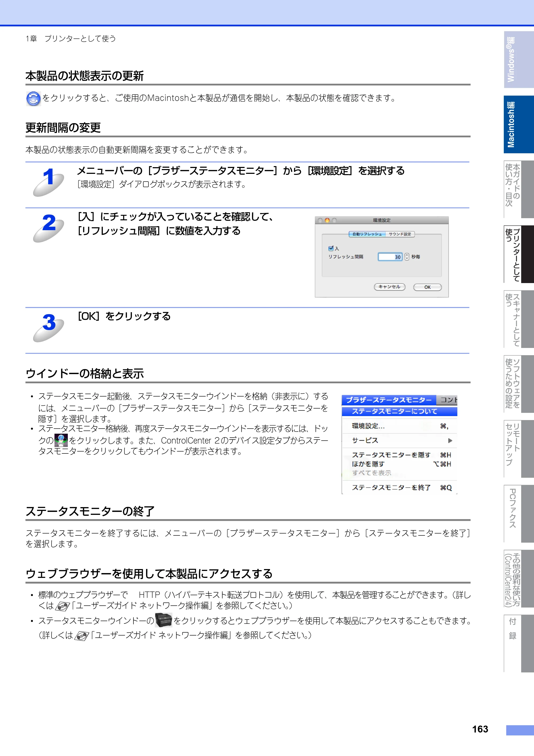Click the ウインドーの格納と表示 heading
The width and height of the screenshot is (534, 756).
pyautogui.click(x=85, y=374)
